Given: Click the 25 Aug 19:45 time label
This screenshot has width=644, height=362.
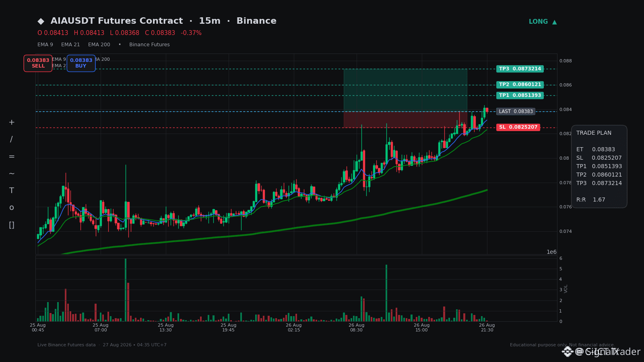Looking at the screenshot, I should [x=228, y=327].
